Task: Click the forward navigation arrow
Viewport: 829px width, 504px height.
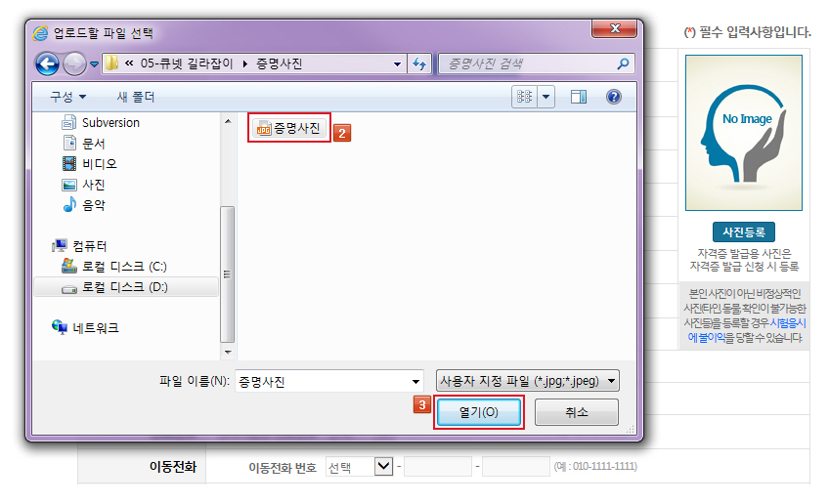Action: (x=74, y=63)
